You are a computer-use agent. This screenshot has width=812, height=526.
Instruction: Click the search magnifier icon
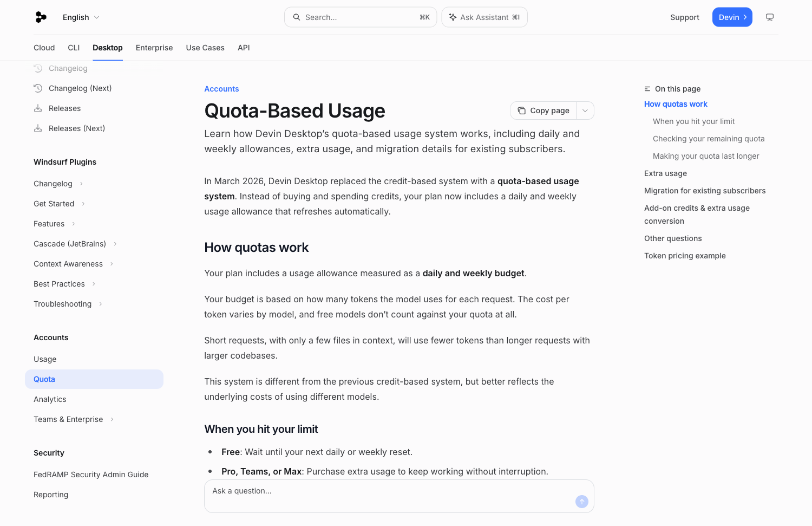tap(297, 17)
